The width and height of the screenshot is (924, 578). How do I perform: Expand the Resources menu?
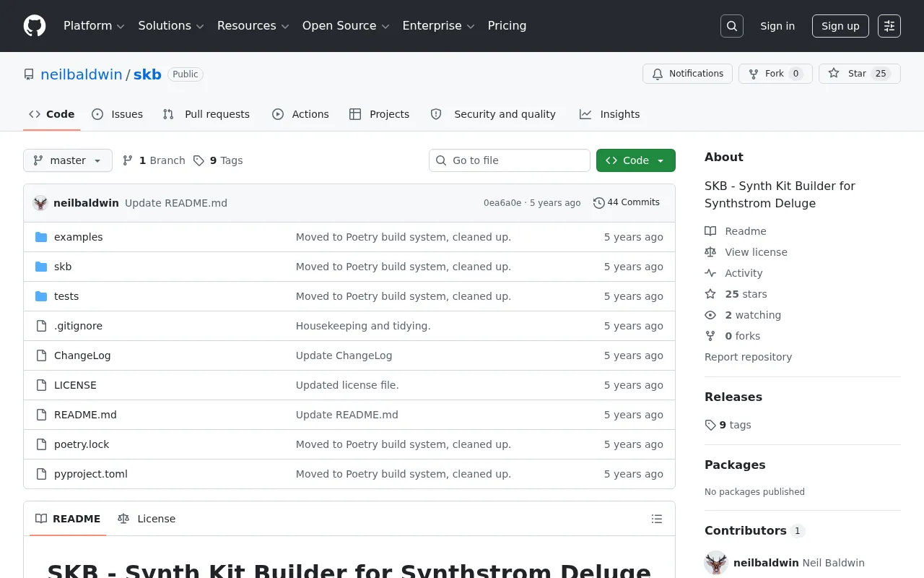click(253, 26)
